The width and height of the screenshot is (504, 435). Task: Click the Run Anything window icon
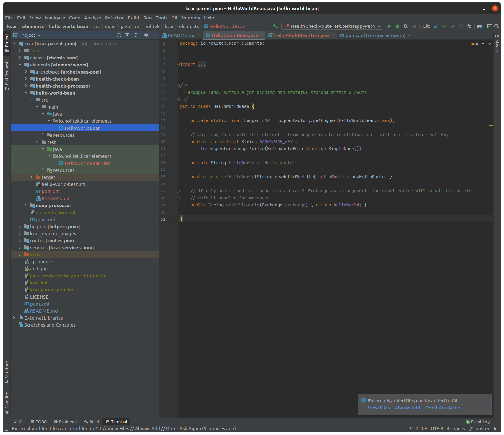coord(490,26)
